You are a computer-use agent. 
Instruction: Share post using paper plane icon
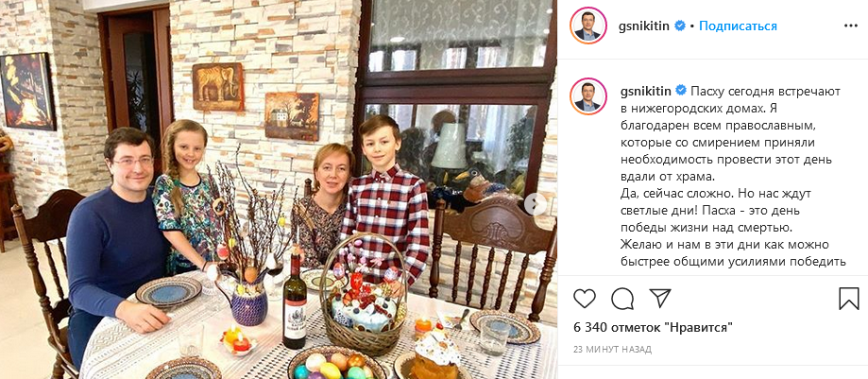click(660, 298)
